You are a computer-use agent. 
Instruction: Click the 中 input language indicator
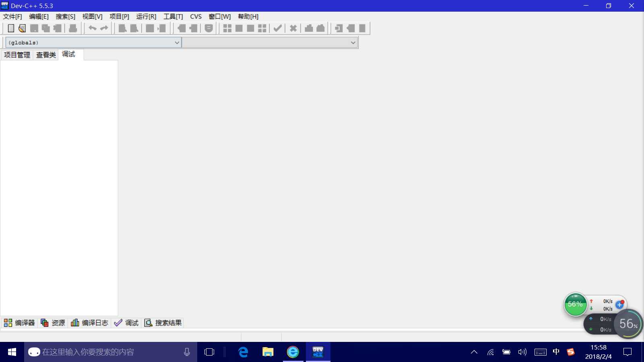(556, 352)
